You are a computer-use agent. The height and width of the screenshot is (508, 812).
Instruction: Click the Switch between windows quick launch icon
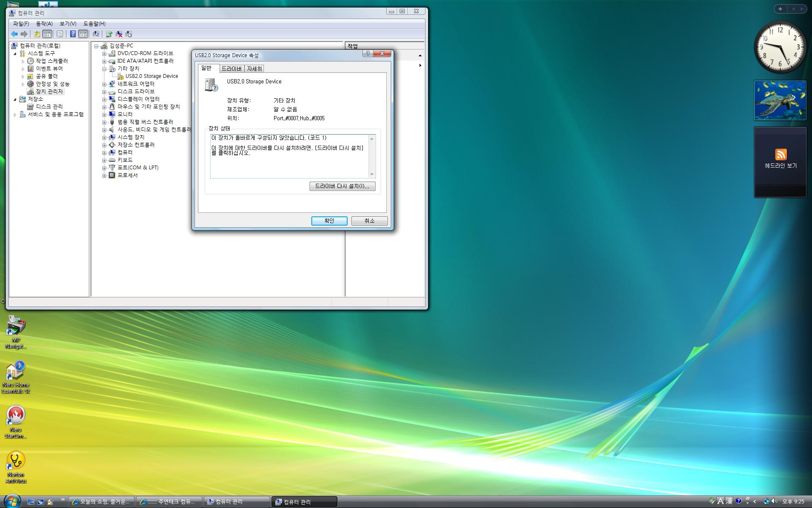point(41,502)
